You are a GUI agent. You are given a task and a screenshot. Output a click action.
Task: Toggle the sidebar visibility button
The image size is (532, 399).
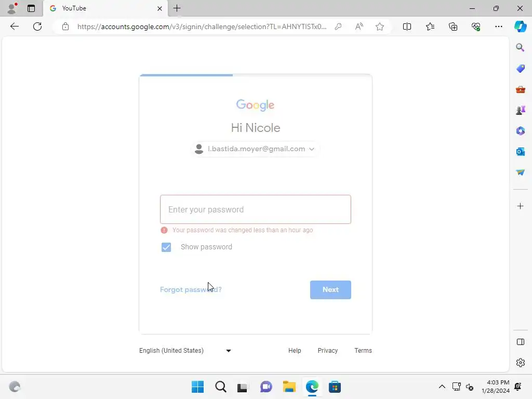tap(520, 342)
